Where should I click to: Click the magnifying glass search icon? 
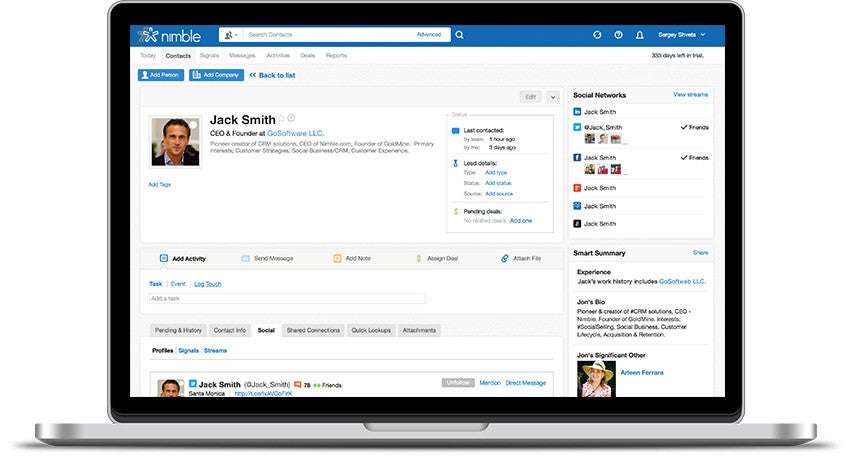pyautogui.click(x=460, y=35)
